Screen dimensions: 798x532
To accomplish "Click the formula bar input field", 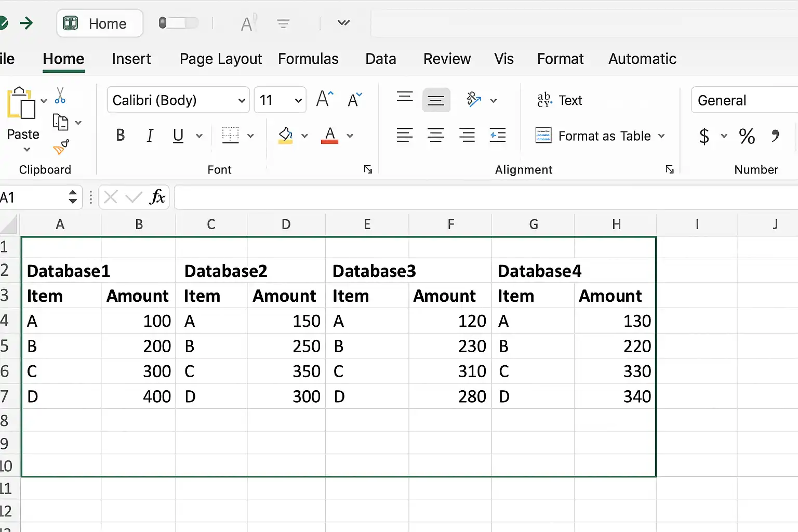I will click(486, 197).
